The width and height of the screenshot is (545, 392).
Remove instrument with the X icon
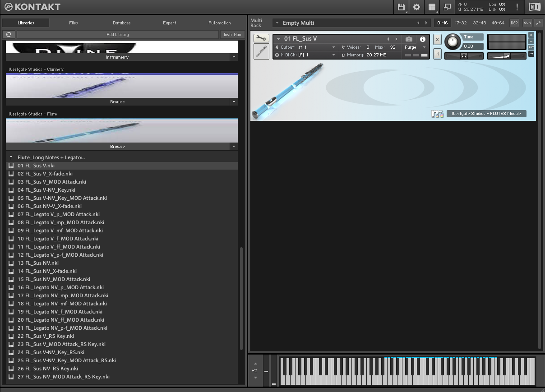click(531, 35)
